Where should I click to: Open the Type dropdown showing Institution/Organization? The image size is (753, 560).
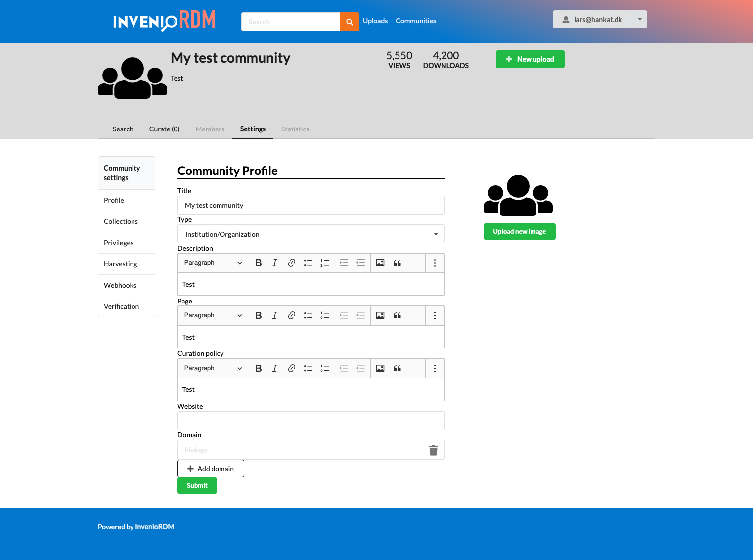coord(311,234)
